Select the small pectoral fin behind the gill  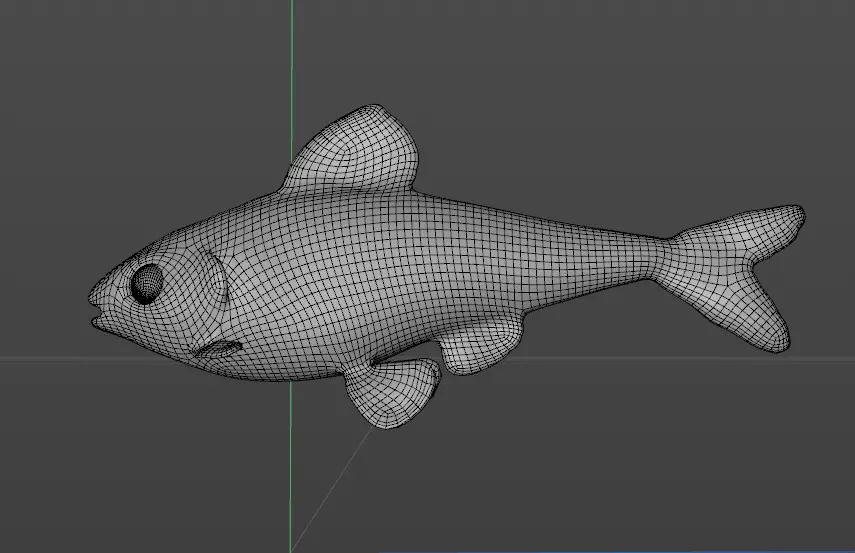pos(219,349)
